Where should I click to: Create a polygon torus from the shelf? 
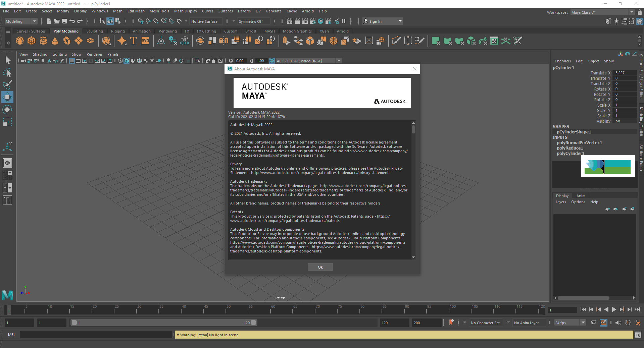click(x=67, y=41)
